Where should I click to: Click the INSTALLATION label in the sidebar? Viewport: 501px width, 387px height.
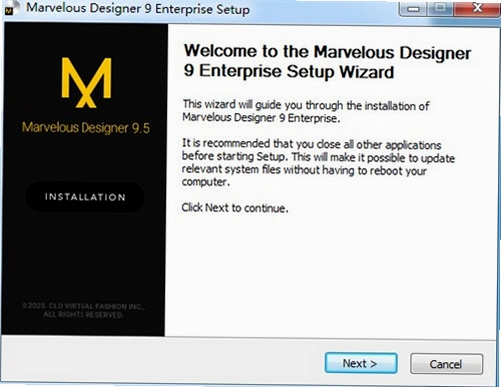pyautogui.click(x=85, y=197)
